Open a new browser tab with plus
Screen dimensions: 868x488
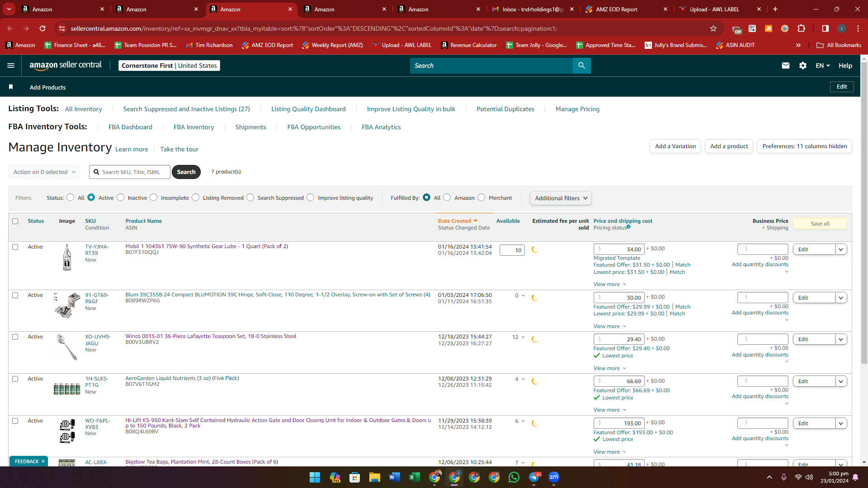pos(775,9)
